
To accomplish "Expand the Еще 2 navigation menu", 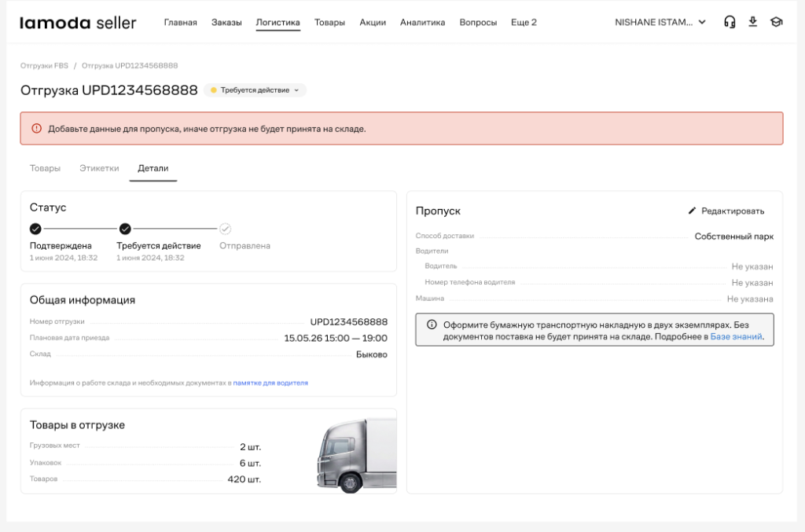I will 524,23.
